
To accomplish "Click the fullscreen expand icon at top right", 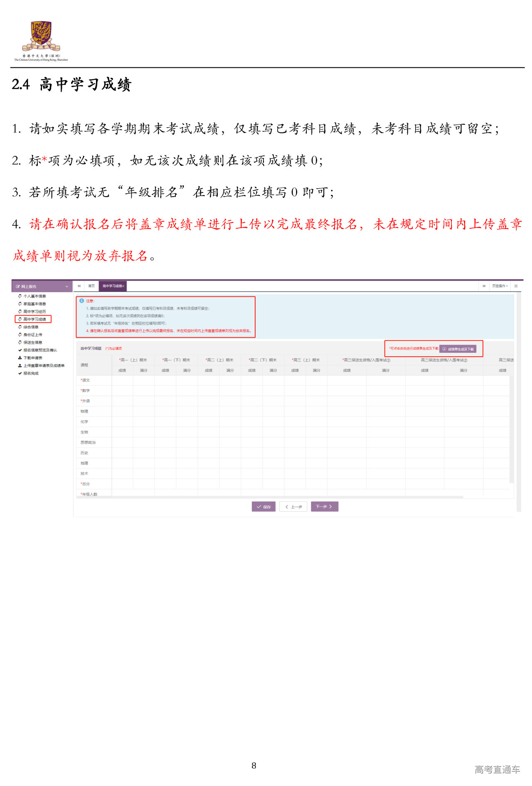I will 516,286.
